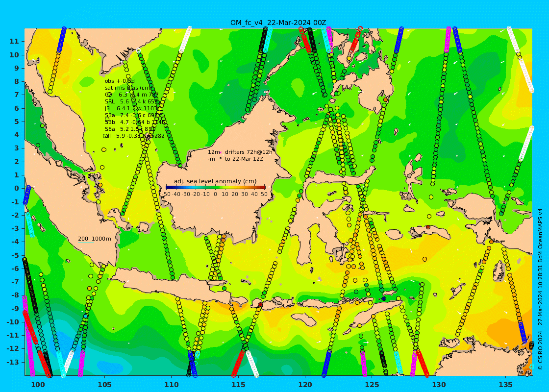Click the longitude axis label '115'

pyautogui.click(x=238, y=384)
